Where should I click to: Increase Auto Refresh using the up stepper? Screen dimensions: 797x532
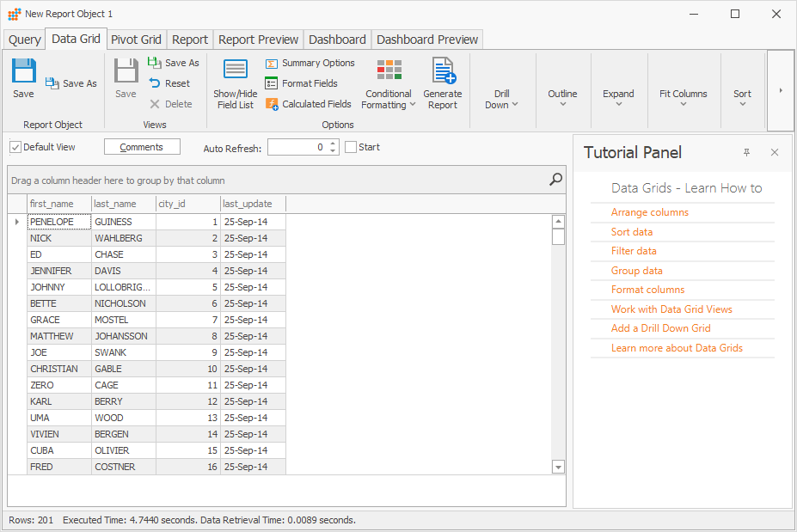[334, 142]
